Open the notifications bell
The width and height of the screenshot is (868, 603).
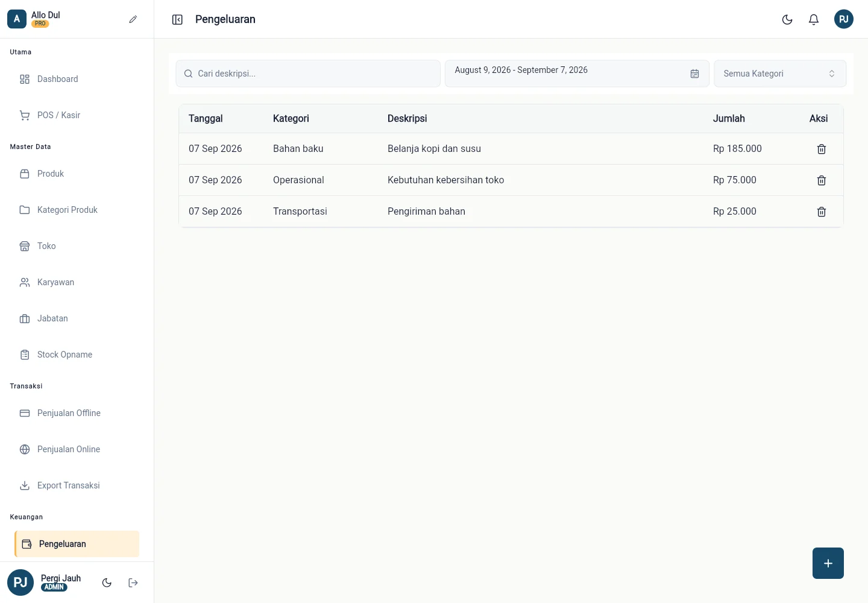[814, 19]
